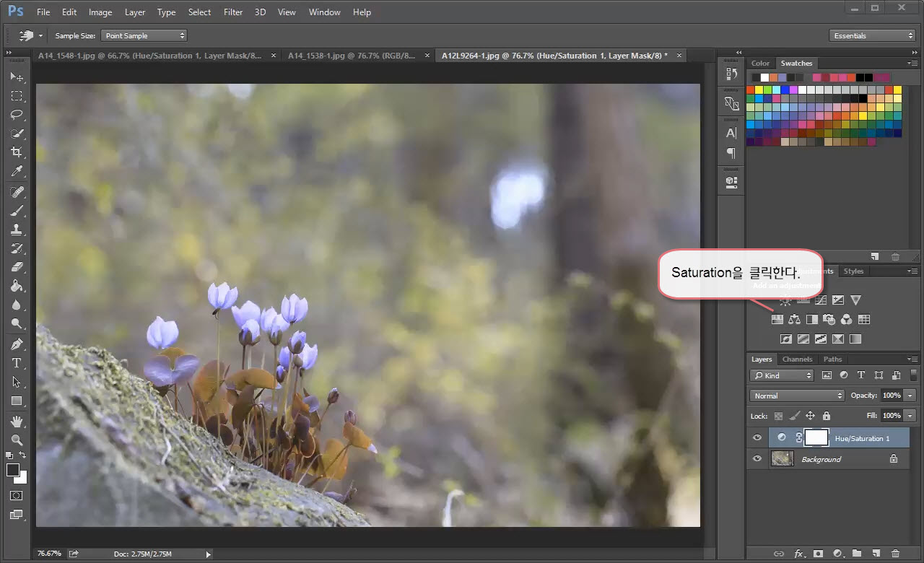Open the Normal blend mode dropdown
The height and width of the screenshot is (563, 924).
(x=797, y=396)
